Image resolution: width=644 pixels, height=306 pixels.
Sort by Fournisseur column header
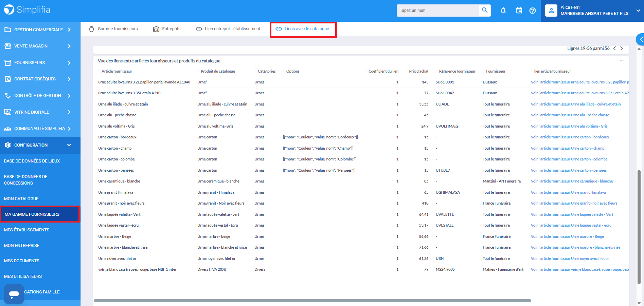[x=496, y=71]
